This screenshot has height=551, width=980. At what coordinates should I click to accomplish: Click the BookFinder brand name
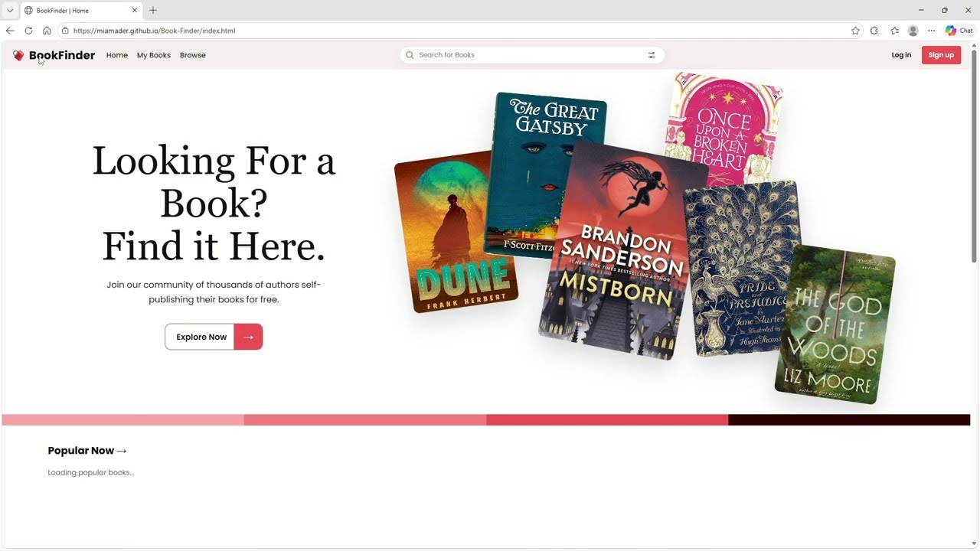click(62, 55)
